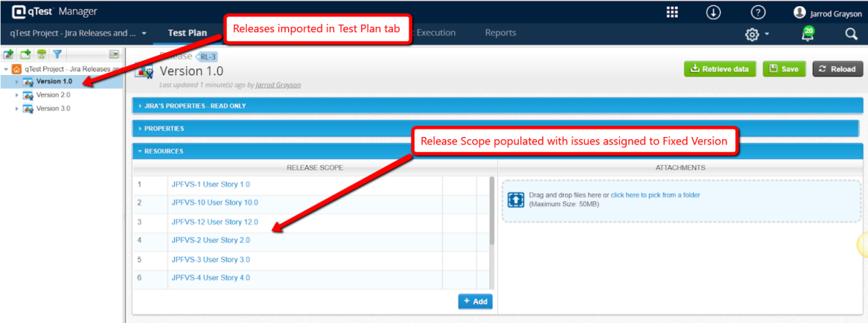Click the green recycle toolbar icon
Viewport: 868px width, 323px height.
(41, 54)
